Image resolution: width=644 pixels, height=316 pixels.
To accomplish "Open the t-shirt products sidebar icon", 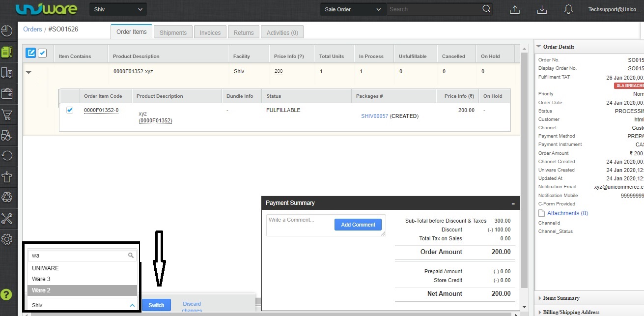I will pos(7,177).
